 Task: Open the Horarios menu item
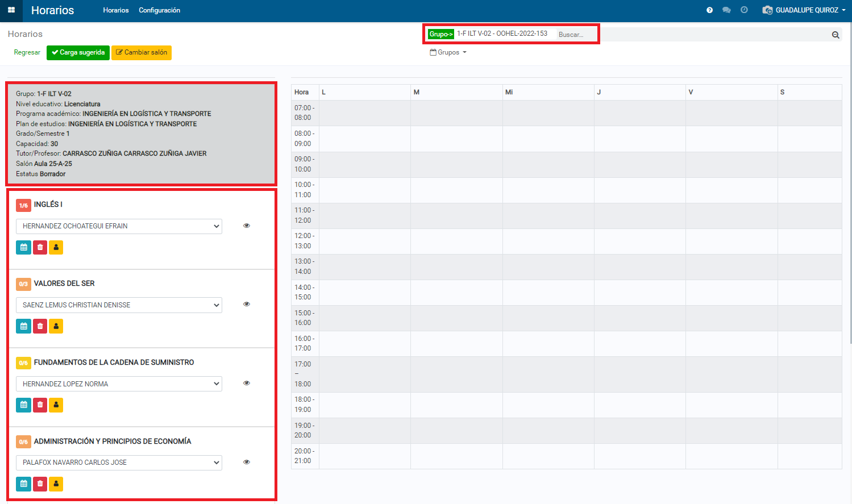pos(116,10)
